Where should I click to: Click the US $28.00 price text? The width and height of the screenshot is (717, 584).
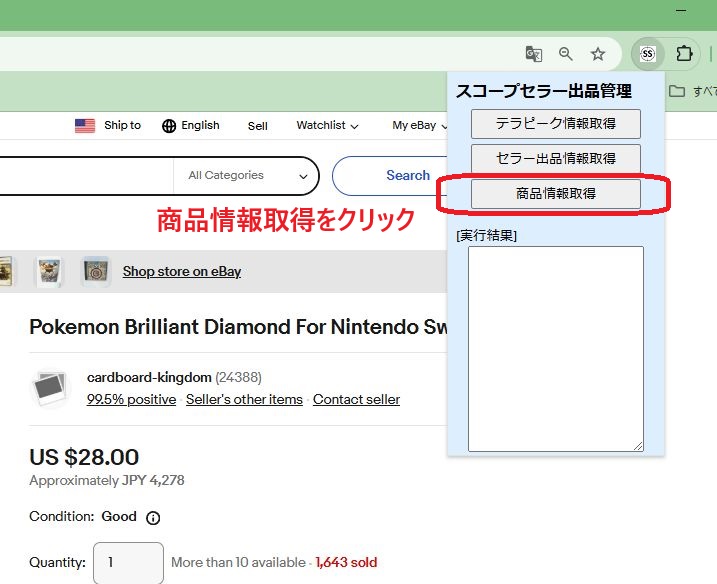84,457
